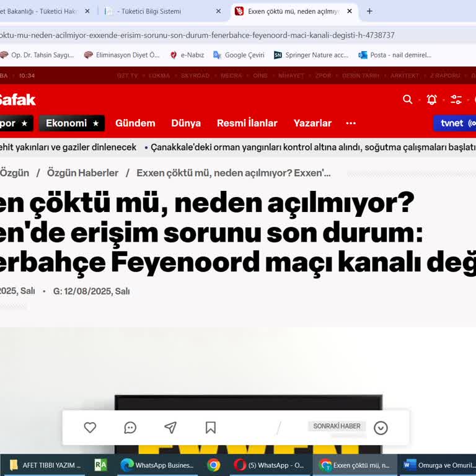
Task: Click the tvnet live button
Action: pyautogui.click(x=455, y=123)
